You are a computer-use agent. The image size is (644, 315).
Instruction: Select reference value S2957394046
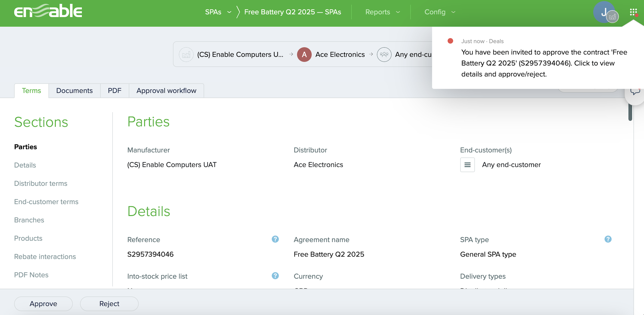coord(150,254)
